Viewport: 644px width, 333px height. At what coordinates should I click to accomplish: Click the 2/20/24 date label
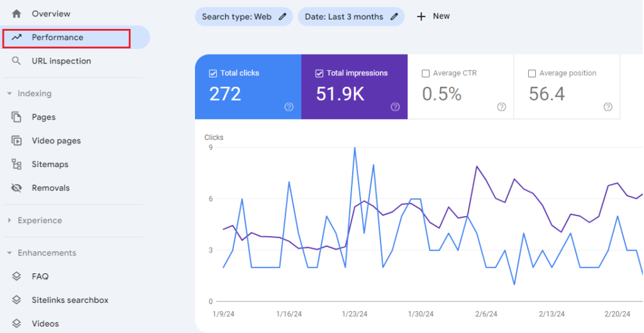pyautogui.click(x=618, y=314)
